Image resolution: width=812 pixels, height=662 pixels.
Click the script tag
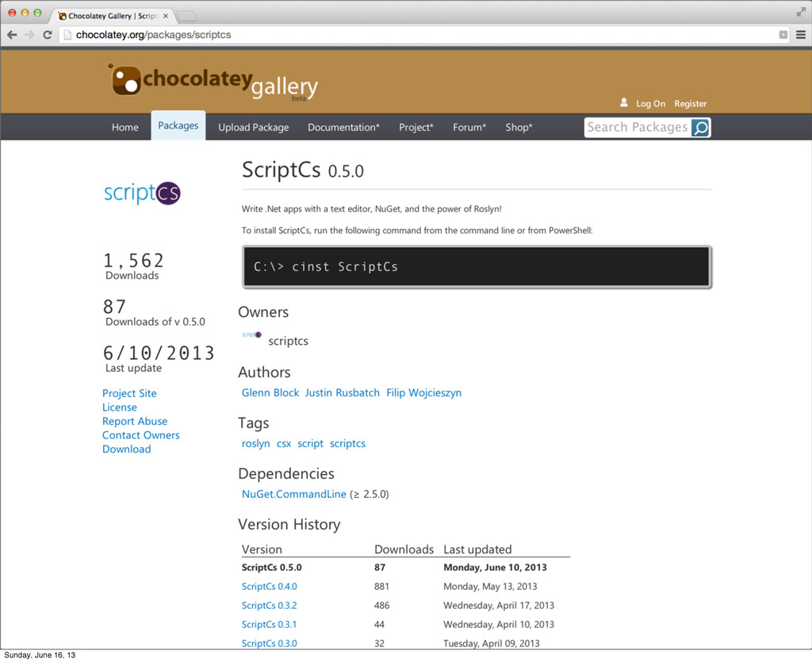[x=310, y=443]
